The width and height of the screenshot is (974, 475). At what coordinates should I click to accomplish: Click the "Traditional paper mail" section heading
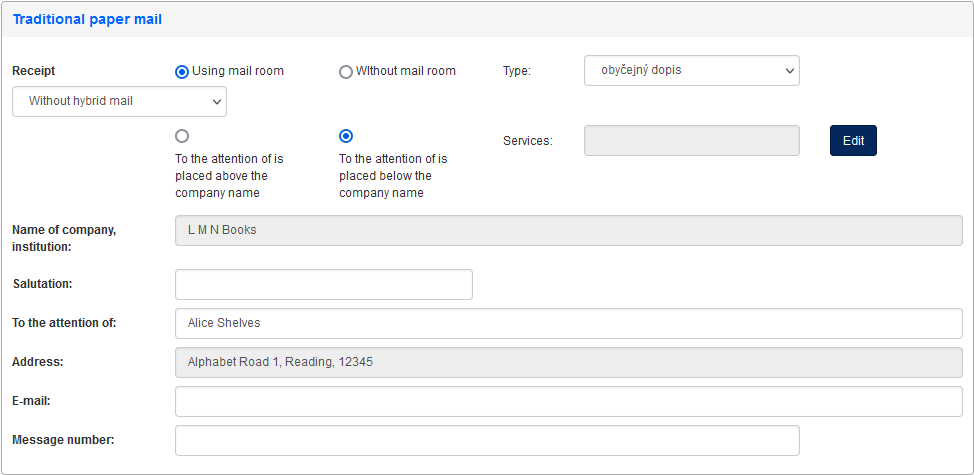87,19
